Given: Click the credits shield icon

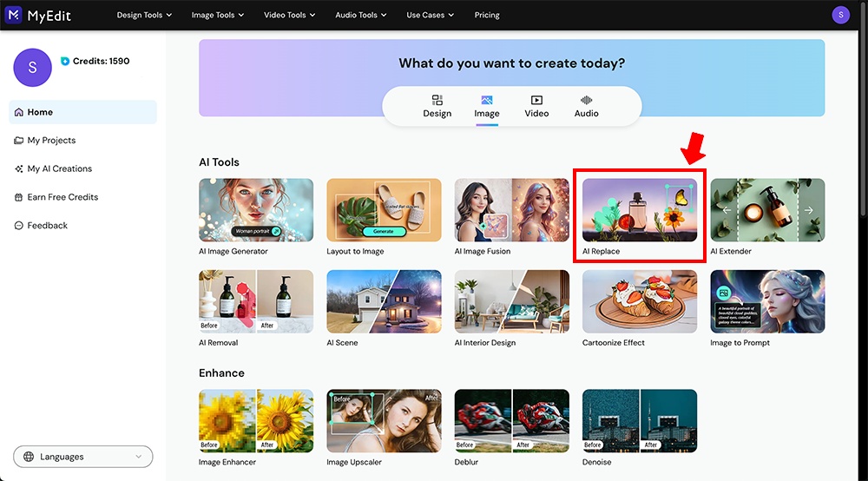Looking at the screenshot, I should [65, 62].
